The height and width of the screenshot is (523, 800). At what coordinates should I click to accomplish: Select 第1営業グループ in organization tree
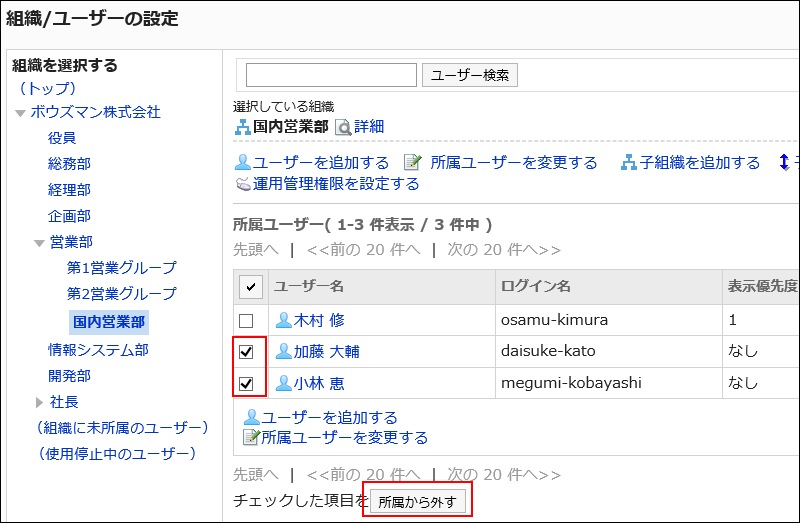pos(121,268)
